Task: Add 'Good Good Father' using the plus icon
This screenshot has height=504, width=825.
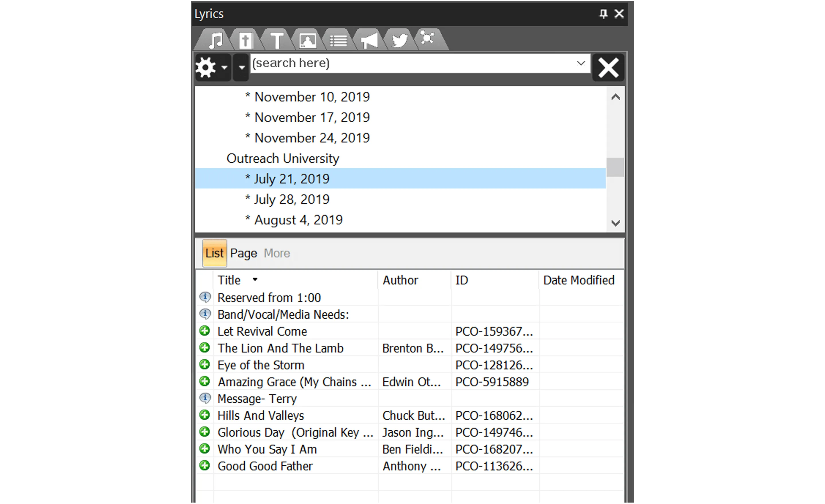Action: click(205, 466)
